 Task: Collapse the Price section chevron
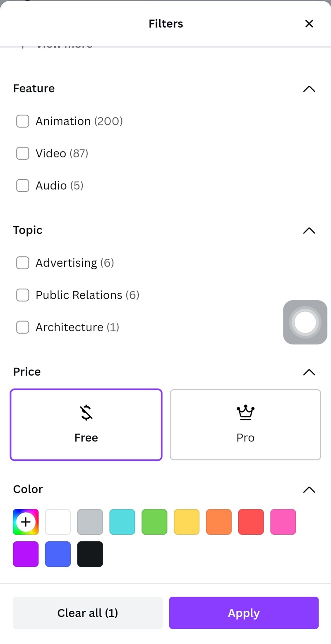tap(309, 372)
